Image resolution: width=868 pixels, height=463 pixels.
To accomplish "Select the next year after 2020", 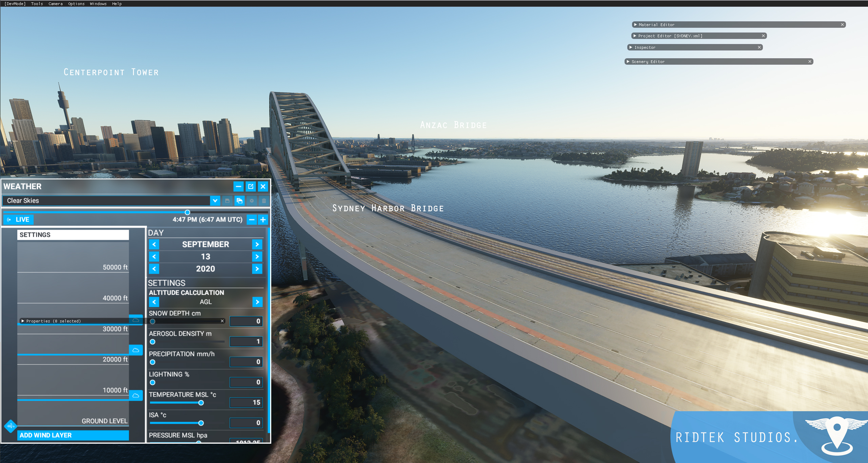I will (257, 269).
